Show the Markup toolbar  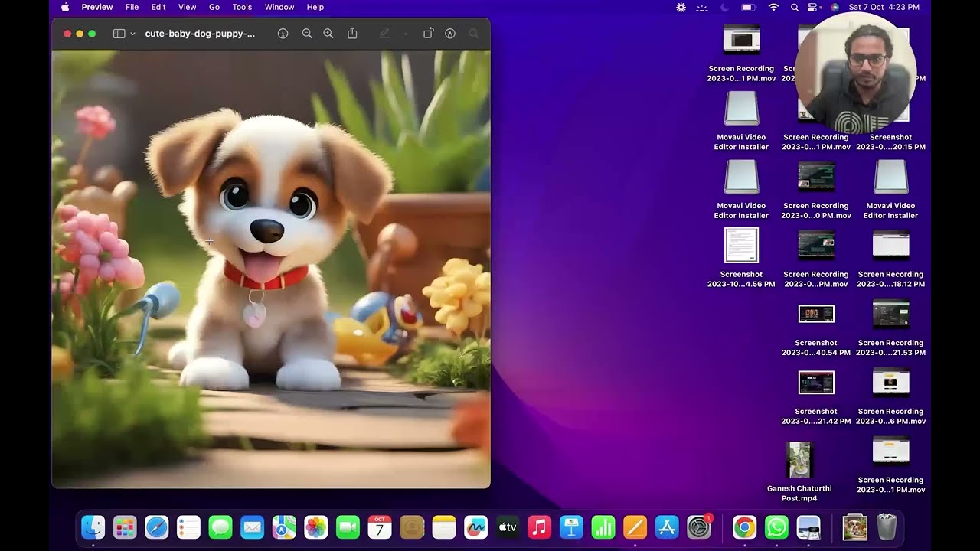(450, 34)
